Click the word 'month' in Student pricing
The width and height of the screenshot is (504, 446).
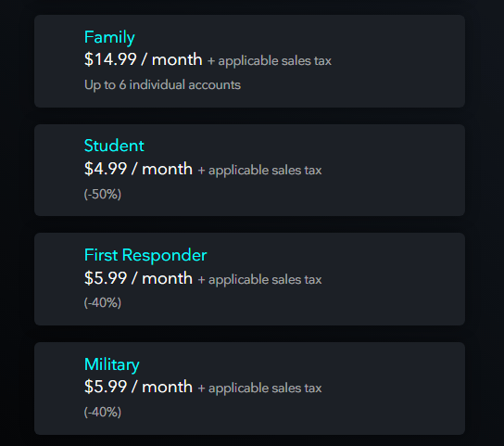click(167, 169)
